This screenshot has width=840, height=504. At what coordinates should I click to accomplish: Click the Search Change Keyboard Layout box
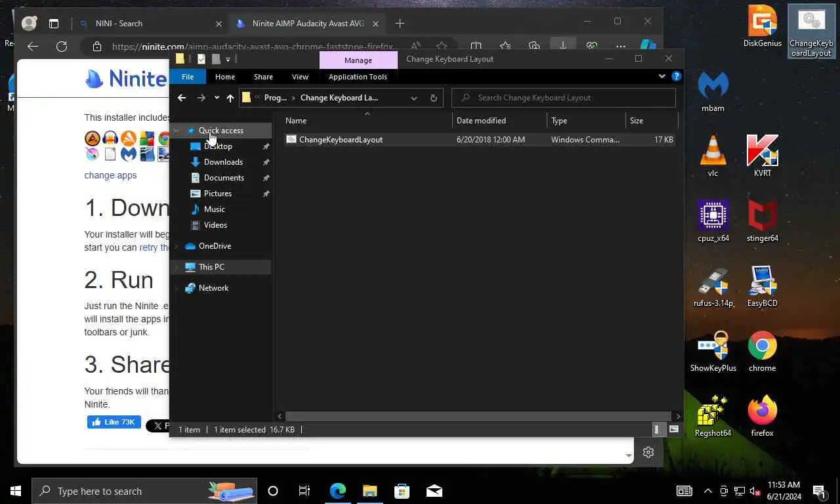(564, 98)
